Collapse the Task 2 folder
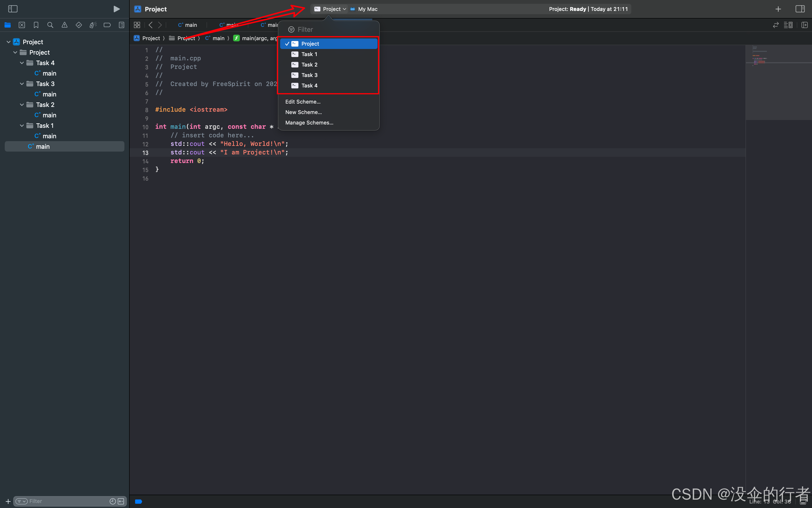This screenshot has width=812, height=508. point(22,105)
